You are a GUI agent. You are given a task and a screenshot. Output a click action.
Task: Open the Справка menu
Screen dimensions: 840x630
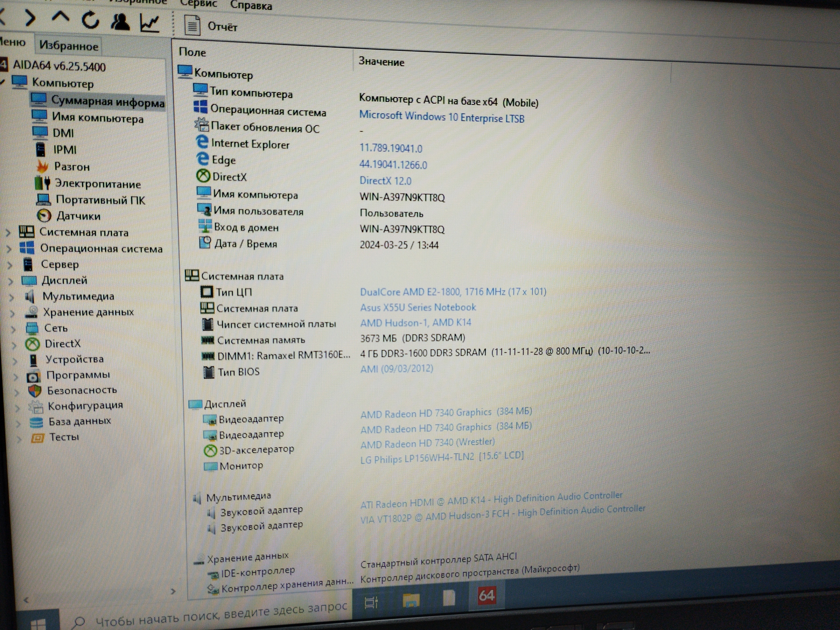tap(251, 5)
